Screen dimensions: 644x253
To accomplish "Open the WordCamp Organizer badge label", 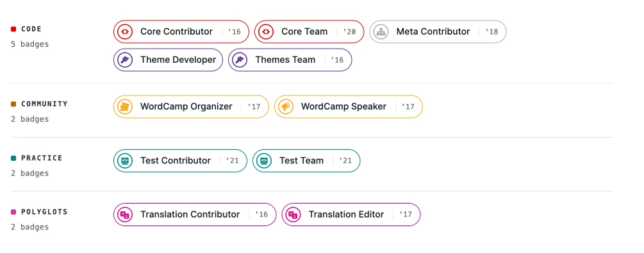I will (x=186, y=107).
